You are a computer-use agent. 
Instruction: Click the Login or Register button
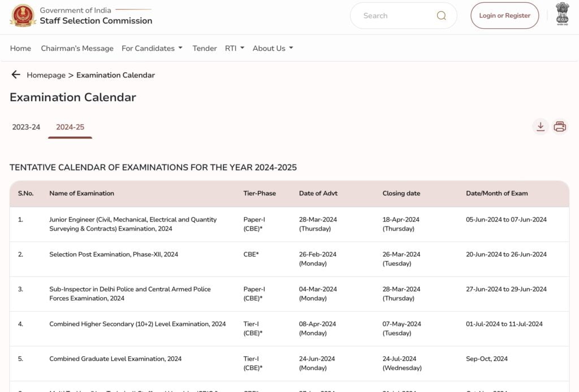tap(504, 15)
